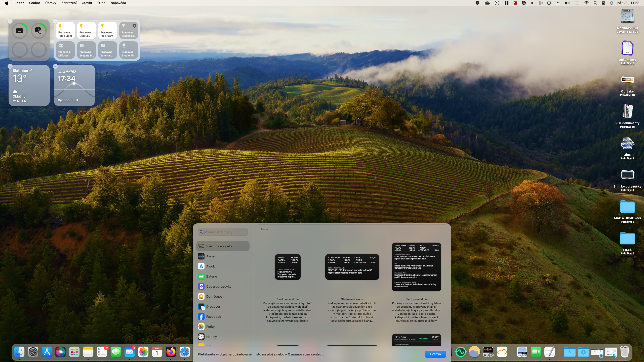Switch on the Pracovna Diffuser tile
644x362 pixels.
tap(65, 50)
